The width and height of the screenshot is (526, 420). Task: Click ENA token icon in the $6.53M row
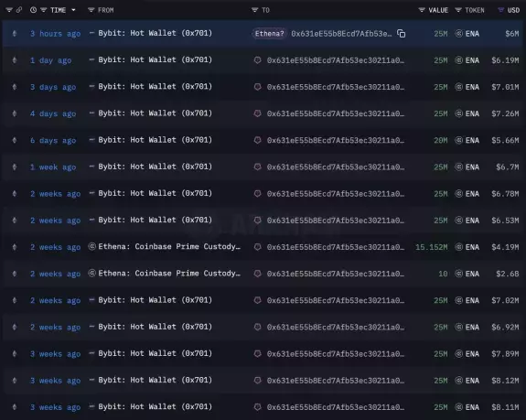click(458, 221)
